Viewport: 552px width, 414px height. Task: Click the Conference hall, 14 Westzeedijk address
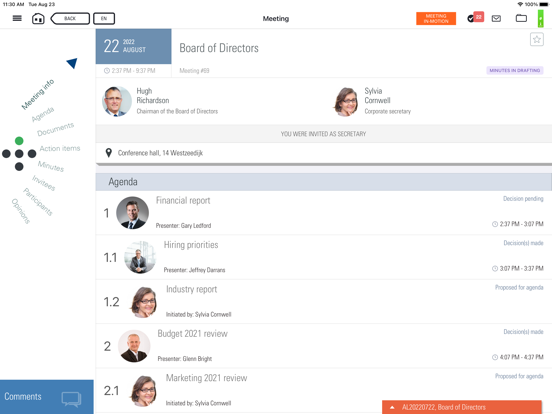pos(160,153)
